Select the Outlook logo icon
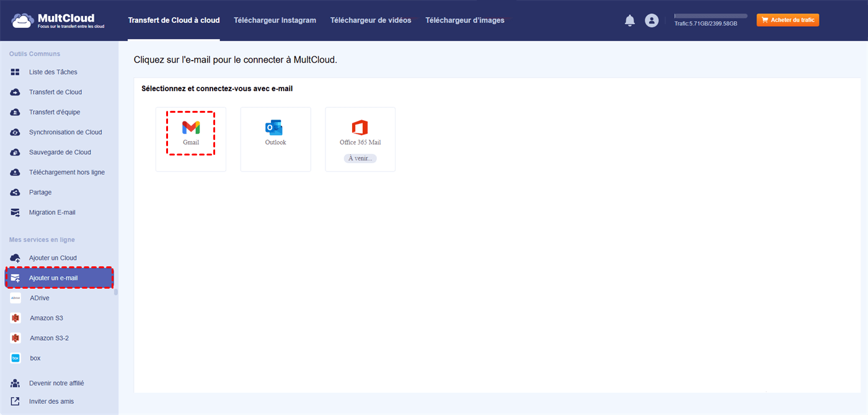868x415 pixels. point(274,128)
